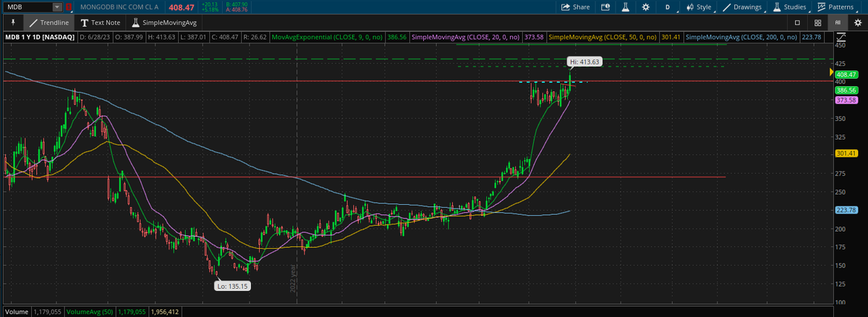The width and height of the screenshot is (868, 317).
Task: Open the Drawings menu
Action: point(742,7)
